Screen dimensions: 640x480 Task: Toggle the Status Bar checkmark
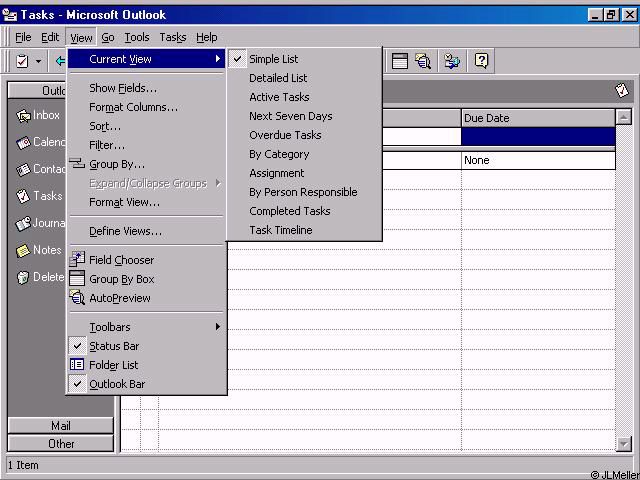tap(113, 346)
